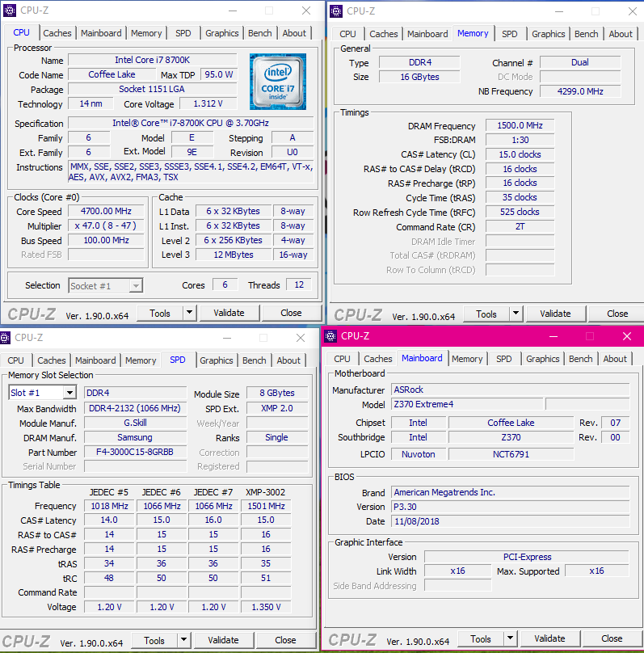Open Bench tab in CPU window
The image size is (644, 653).
click(x=260, y=33)
